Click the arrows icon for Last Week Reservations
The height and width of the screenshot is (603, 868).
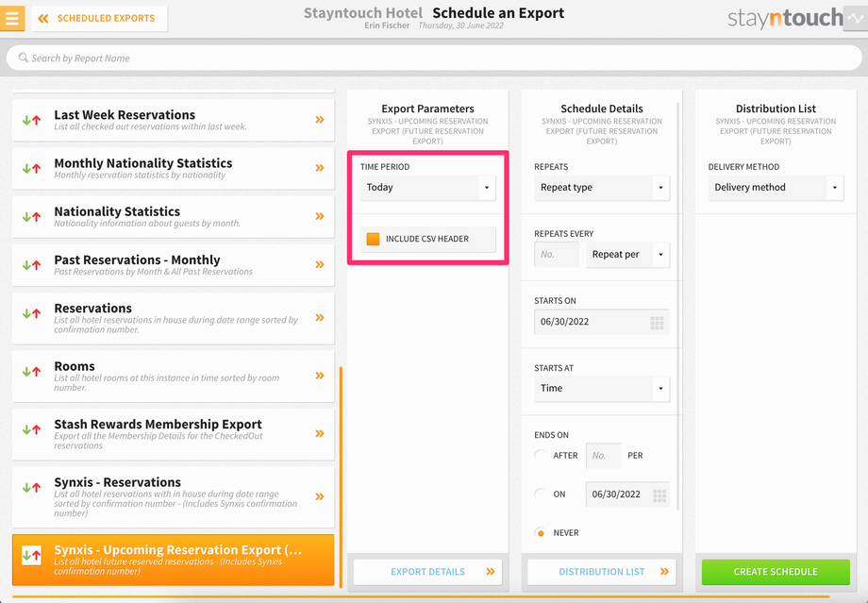click(31, 120)
